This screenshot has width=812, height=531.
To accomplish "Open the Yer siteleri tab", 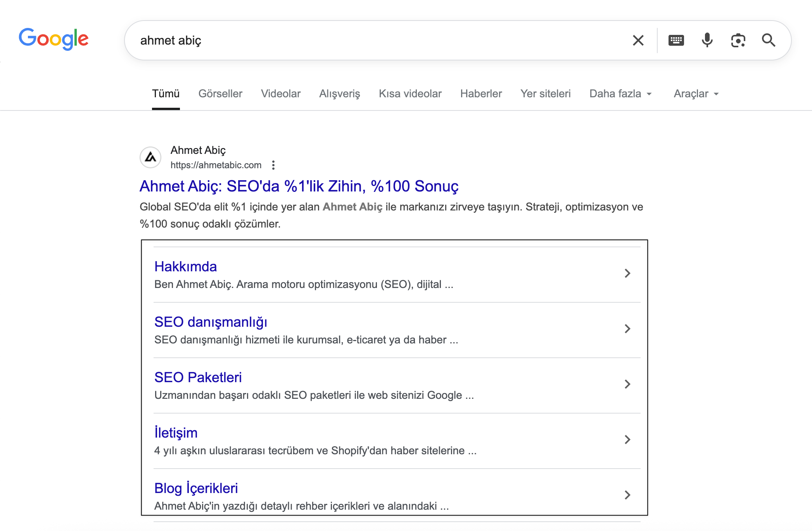I will pos(546,94).
